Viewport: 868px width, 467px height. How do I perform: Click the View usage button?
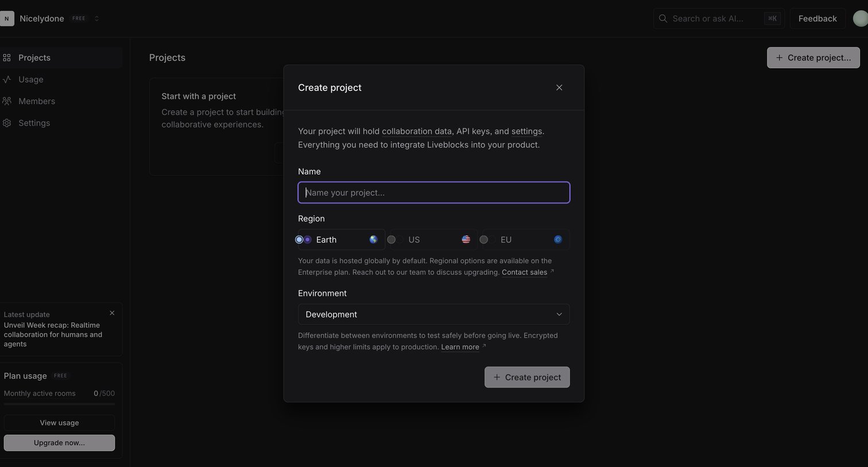59,423
